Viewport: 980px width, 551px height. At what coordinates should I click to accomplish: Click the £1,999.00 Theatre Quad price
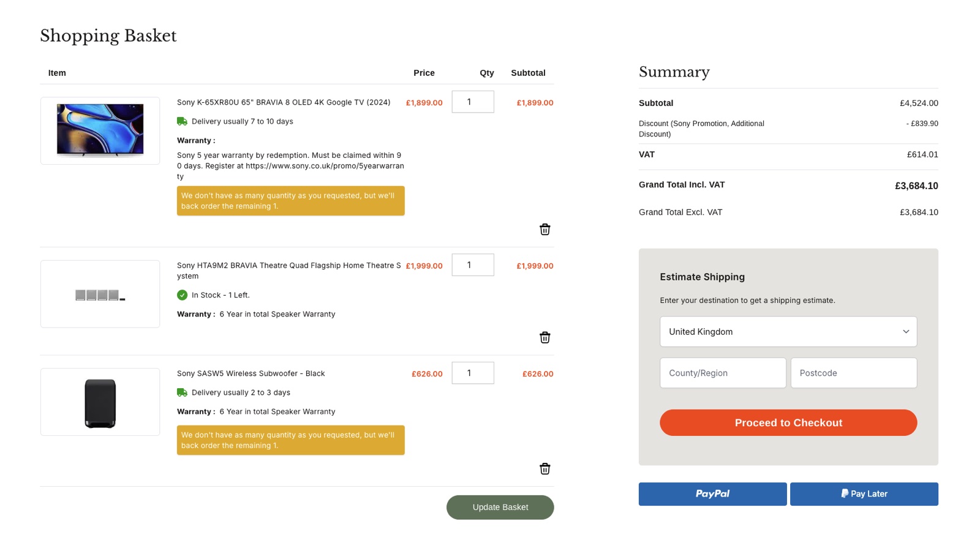click(424, 266)
